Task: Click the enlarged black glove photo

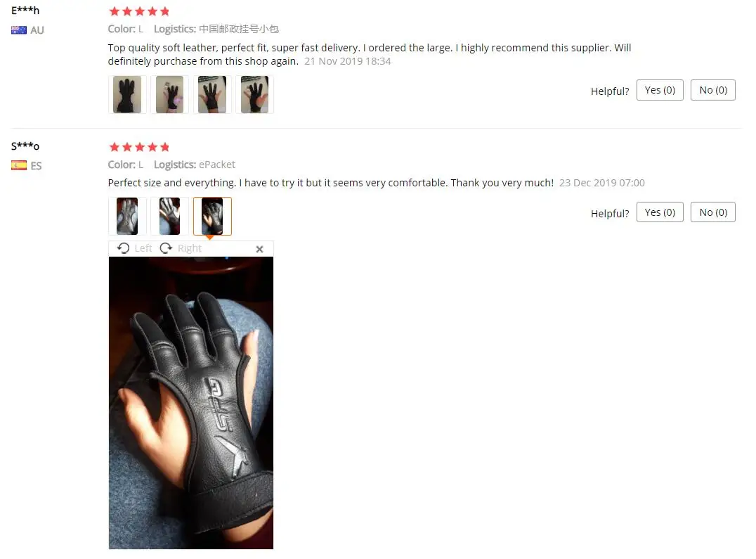Action: pos(191,403)
